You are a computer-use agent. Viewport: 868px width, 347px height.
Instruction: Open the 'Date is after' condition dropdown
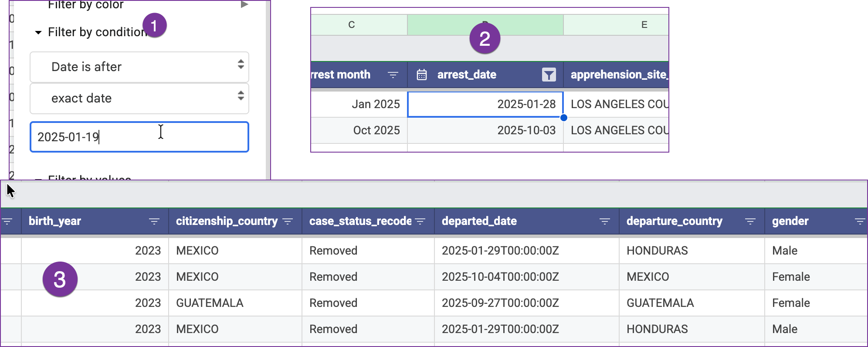(139, 67)
